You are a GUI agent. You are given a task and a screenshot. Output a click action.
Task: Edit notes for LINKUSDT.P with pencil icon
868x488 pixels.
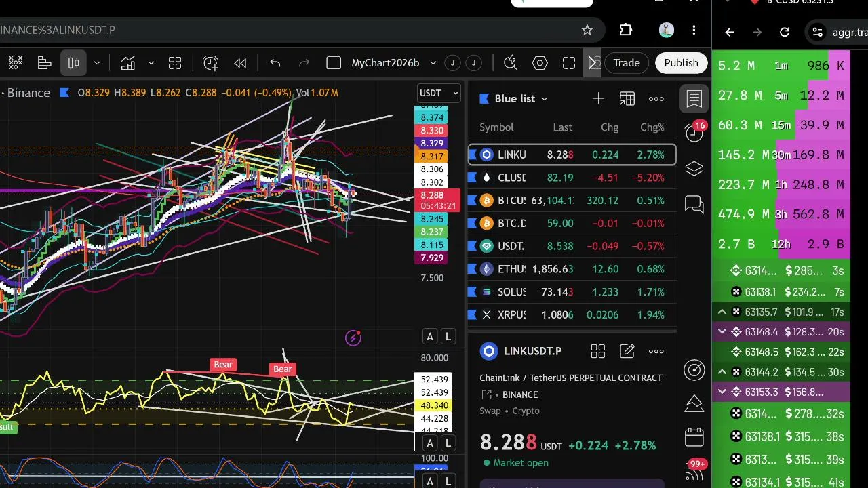point(627,351)
